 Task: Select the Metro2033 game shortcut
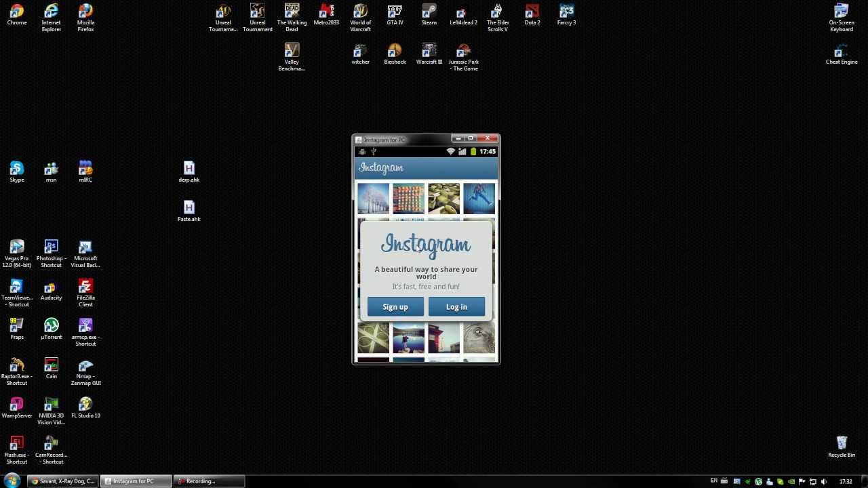tap(326, 15)
